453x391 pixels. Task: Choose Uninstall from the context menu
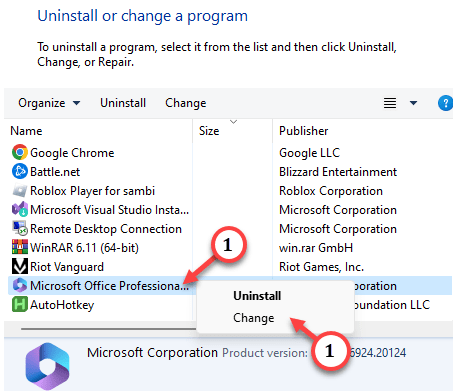[x=257, y=296]
